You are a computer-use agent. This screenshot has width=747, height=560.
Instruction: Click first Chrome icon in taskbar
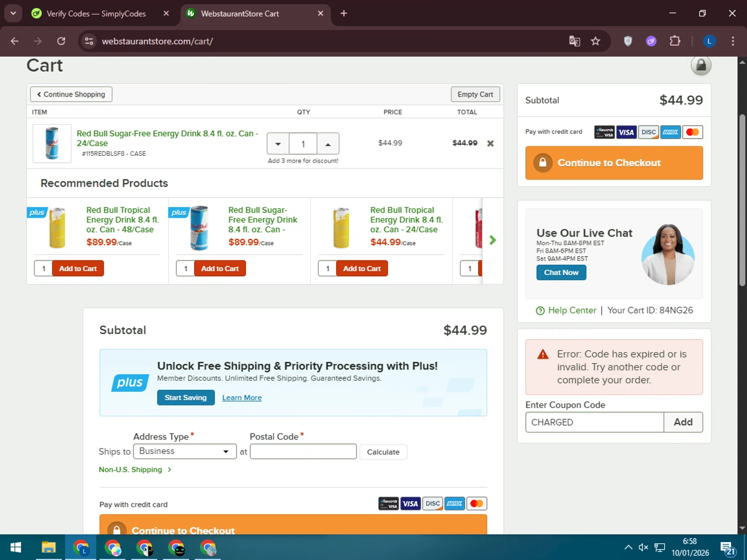coord(81,548)
